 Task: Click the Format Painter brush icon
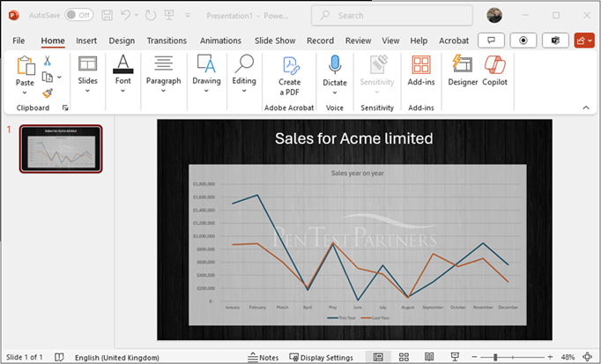click(x=48, y=93)
